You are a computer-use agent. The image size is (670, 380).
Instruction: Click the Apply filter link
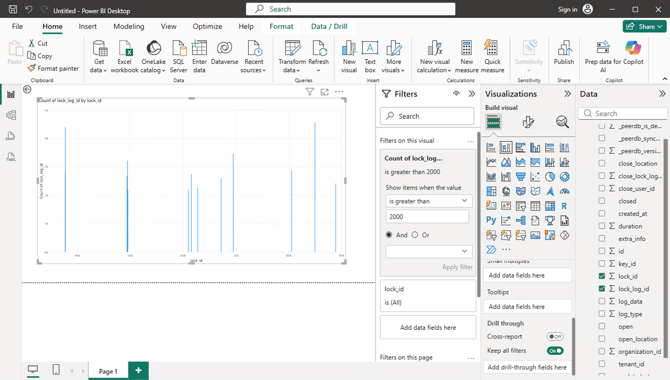(457, 267)
